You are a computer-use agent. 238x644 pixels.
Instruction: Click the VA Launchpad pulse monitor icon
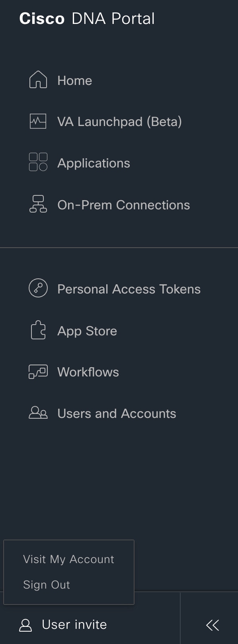coord(38,121)
